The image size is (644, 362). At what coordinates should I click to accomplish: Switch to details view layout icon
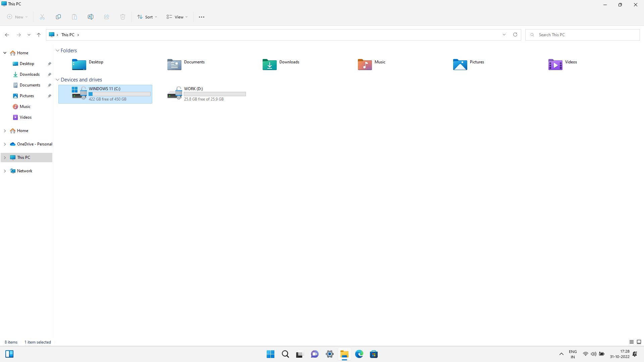point(631,342)
